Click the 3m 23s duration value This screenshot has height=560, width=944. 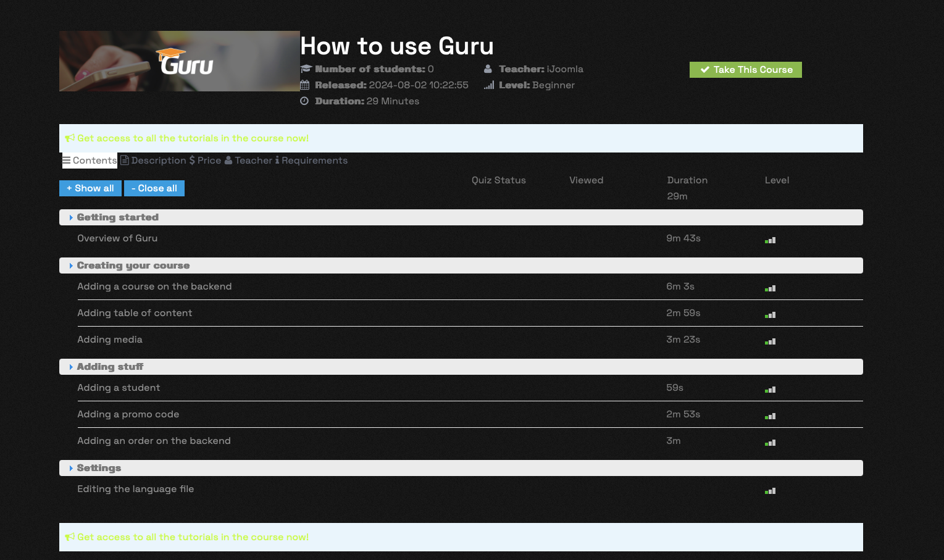(x=683, y=340)
